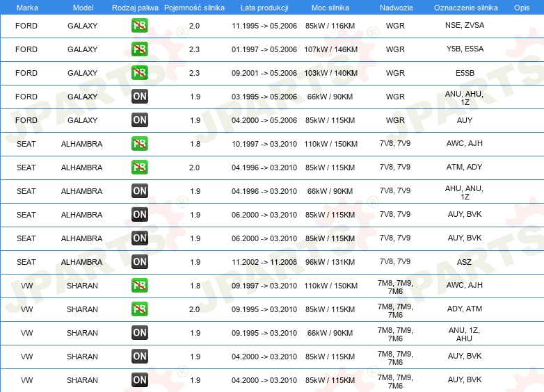Click the Moc silnika column header
This screenshot has height=392, width=544.
(x=330, y=8)
